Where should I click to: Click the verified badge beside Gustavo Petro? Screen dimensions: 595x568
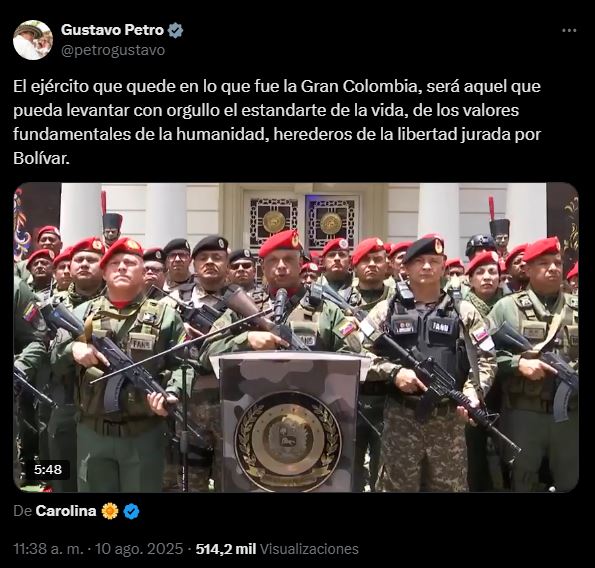[x=175, y=30]
